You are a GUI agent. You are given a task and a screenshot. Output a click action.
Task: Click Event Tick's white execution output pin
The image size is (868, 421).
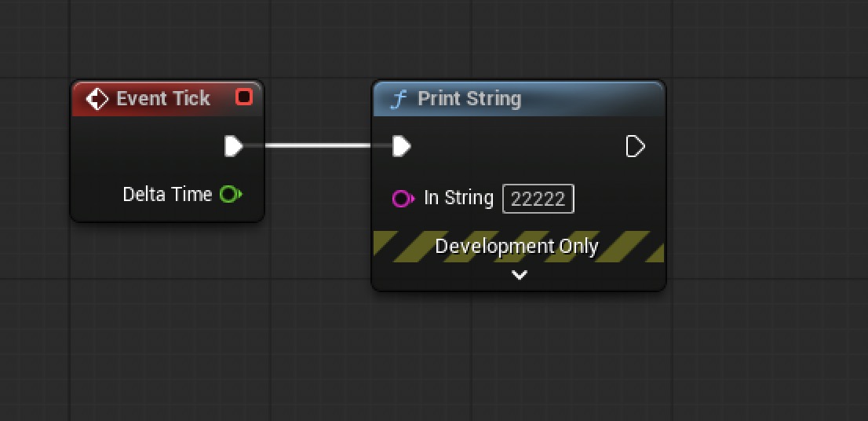(x=233, y=146)
